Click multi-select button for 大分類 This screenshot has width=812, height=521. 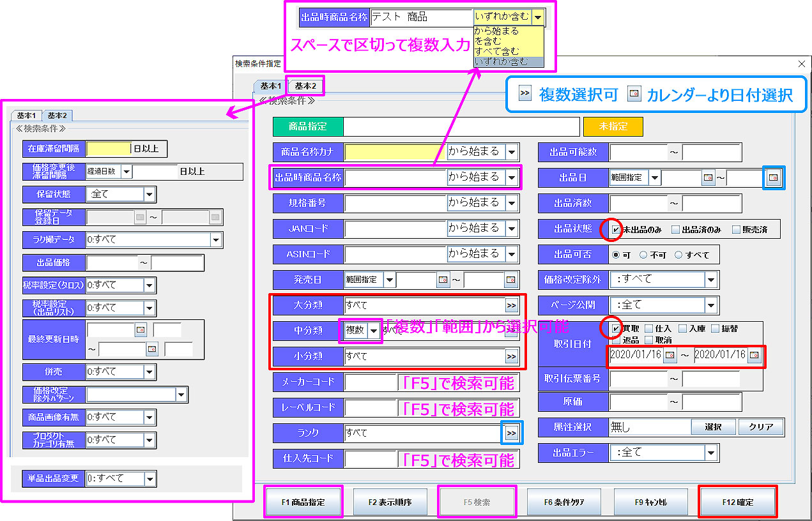tap(511, 305)
